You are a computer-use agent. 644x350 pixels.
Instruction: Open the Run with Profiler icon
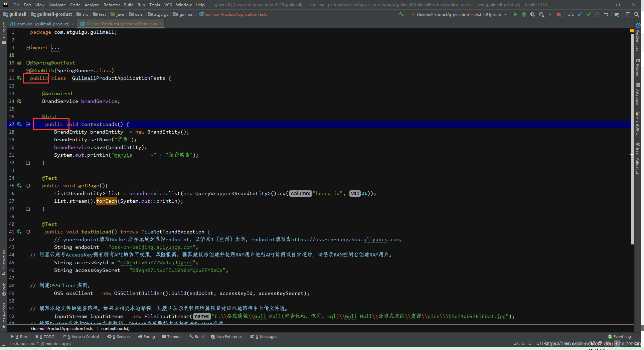pos(541,14)
